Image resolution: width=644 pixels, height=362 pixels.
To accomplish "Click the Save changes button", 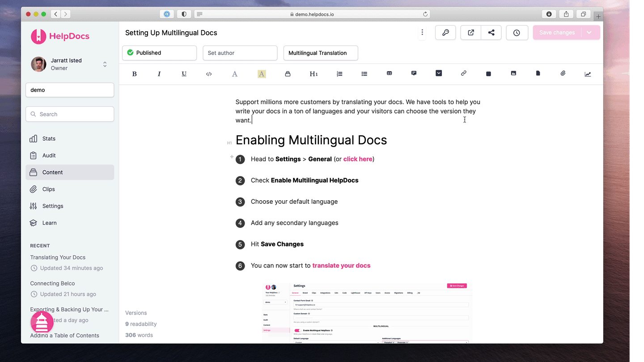I will point(557,33).
